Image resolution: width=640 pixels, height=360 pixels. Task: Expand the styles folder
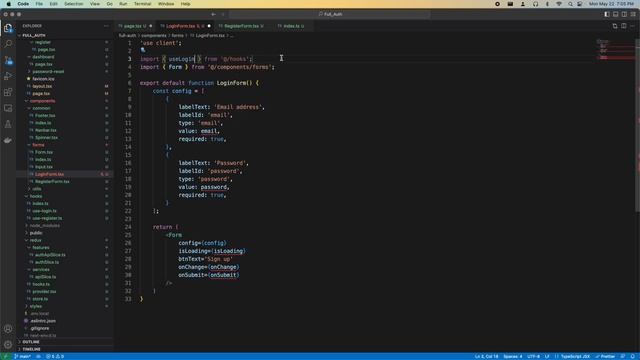65,306
